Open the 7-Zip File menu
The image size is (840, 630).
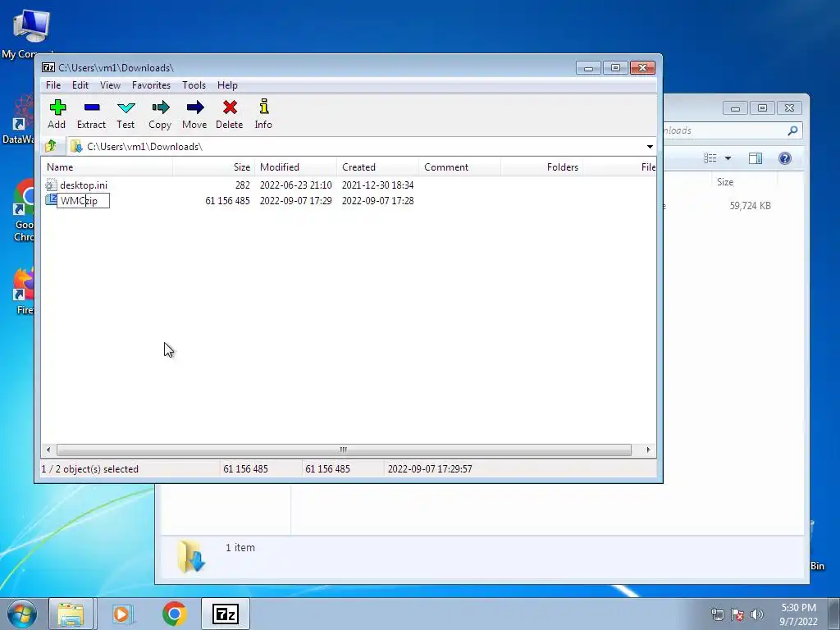click(x=53, y=85)
